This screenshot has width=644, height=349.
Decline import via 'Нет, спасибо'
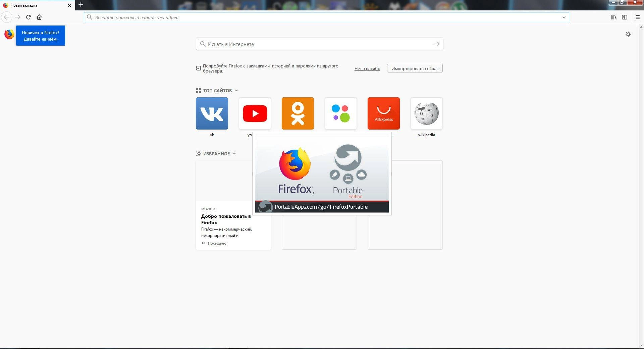[x=367, y=68]
